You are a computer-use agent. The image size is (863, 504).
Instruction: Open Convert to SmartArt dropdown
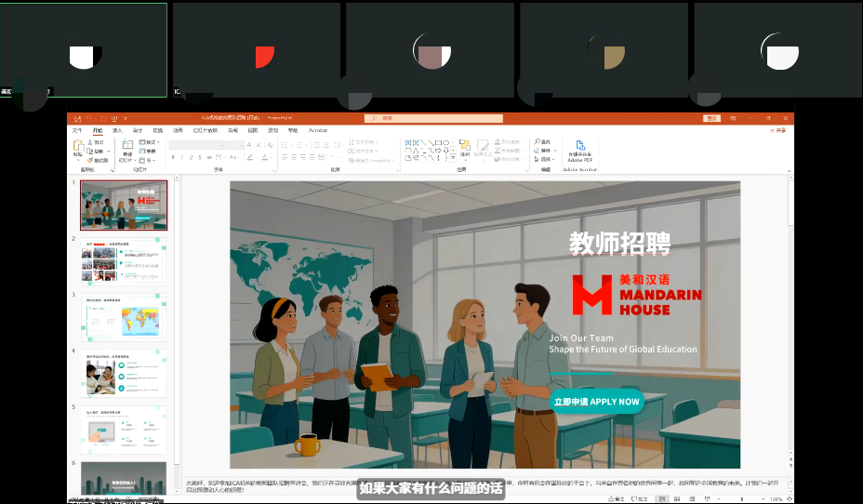point(371,160)
